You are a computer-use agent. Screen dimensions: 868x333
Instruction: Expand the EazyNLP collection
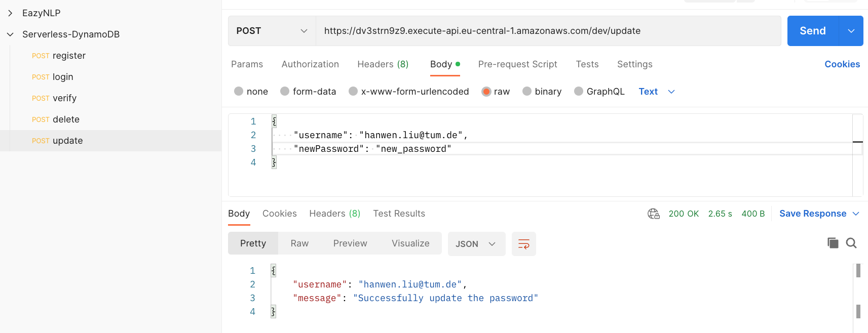[x=10, y=13]
